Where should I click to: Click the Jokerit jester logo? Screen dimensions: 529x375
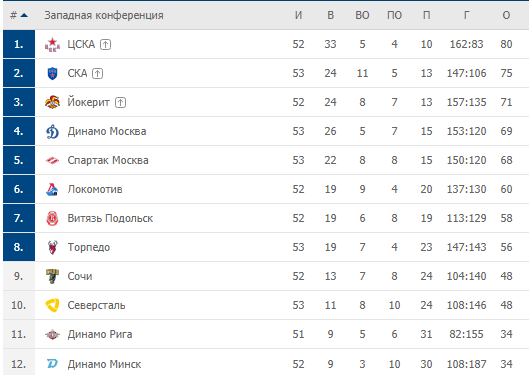(52, 102)
